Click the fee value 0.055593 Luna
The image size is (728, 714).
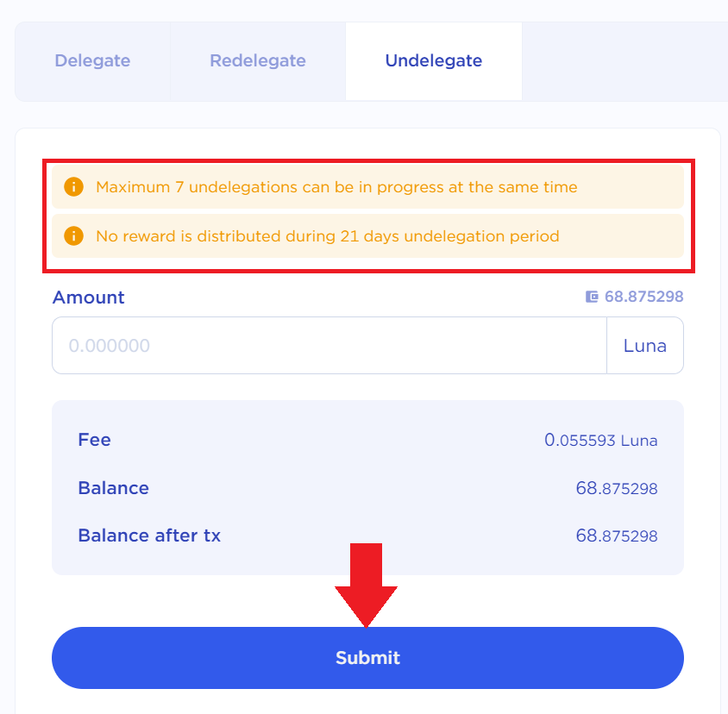click(600, 441)
